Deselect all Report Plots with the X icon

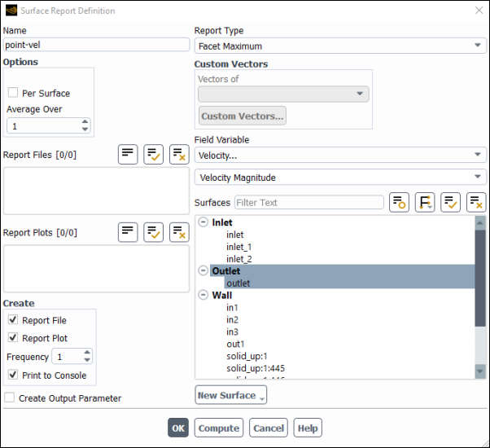point(179,232)
